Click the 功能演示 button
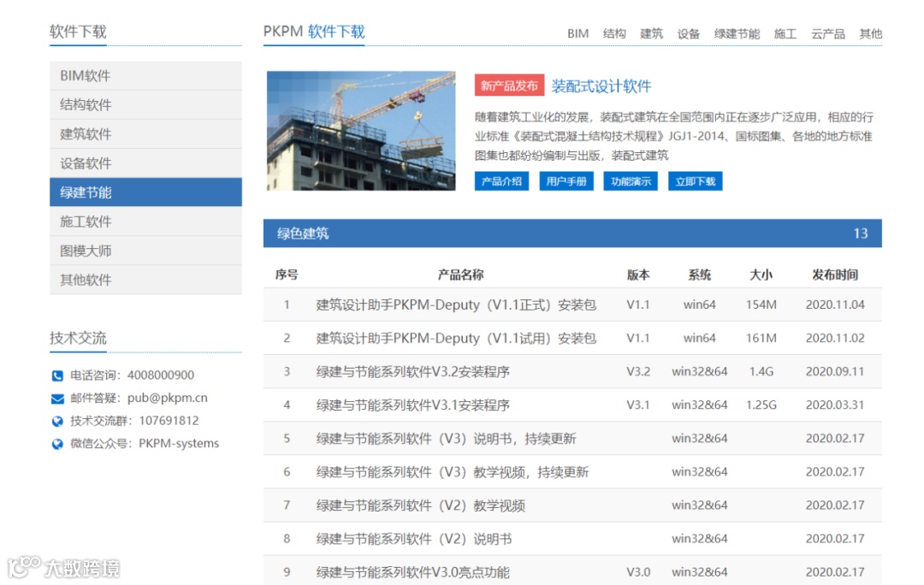Image resolution: width=924 pixels, height=585 pixels. coord(631,181)
